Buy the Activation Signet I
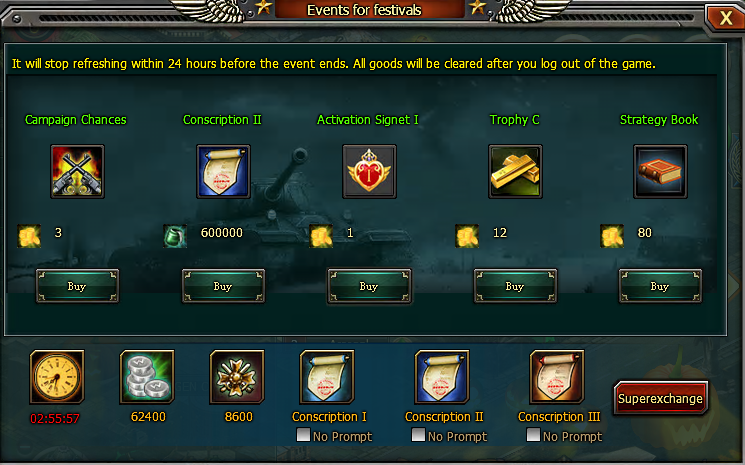Screen dimensions: 745x465 point(369,286)
